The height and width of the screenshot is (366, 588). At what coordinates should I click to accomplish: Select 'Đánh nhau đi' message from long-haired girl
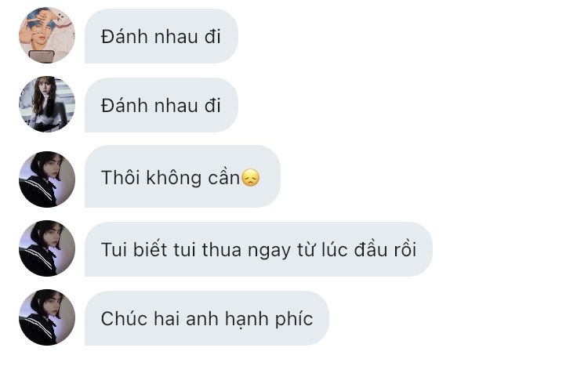click(x=162, y=105)
